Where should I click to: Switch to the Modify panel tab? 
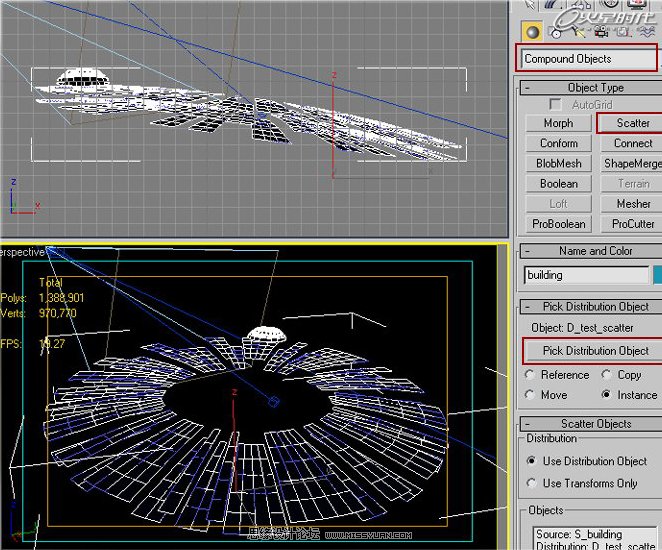point(553,4)
